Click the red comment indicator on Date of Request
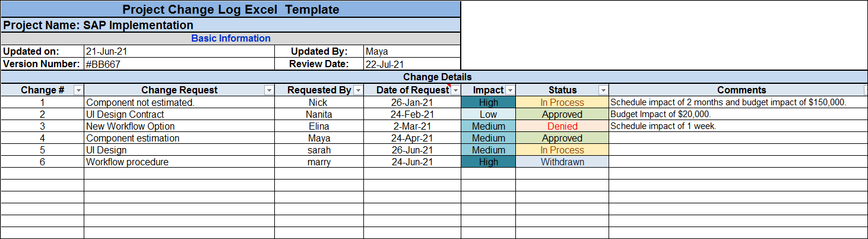 coord(449,86)
